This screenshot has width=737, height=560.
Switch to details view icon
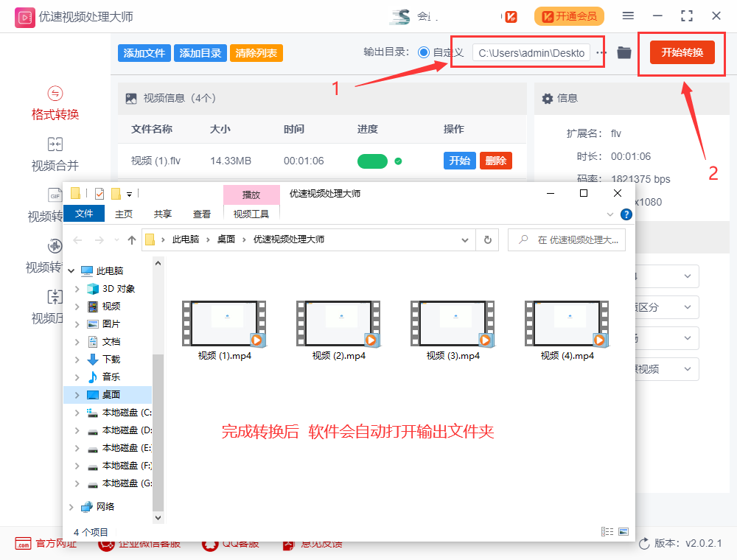(x=607, y=531)
